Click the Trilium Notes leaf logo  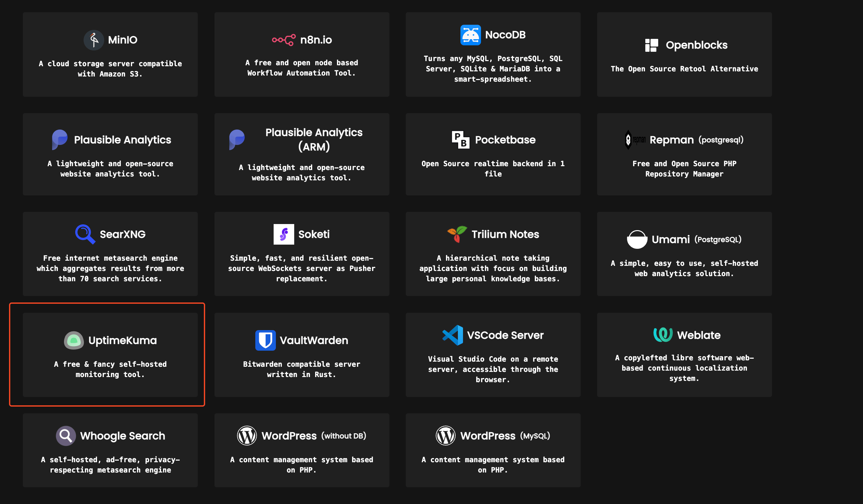[x=457, y=234]
